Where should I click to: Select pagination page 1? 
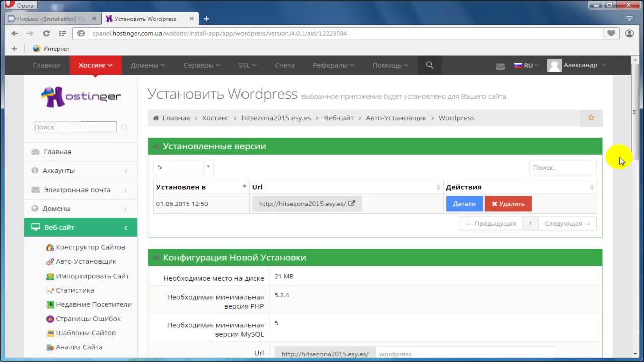[530, 224]
